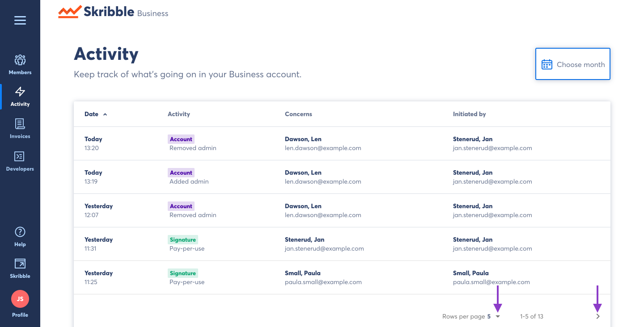644x327 pixels.
Task: Click the Skribble label in sidebar
Action: pyautogui.click(x=20, y=276)
